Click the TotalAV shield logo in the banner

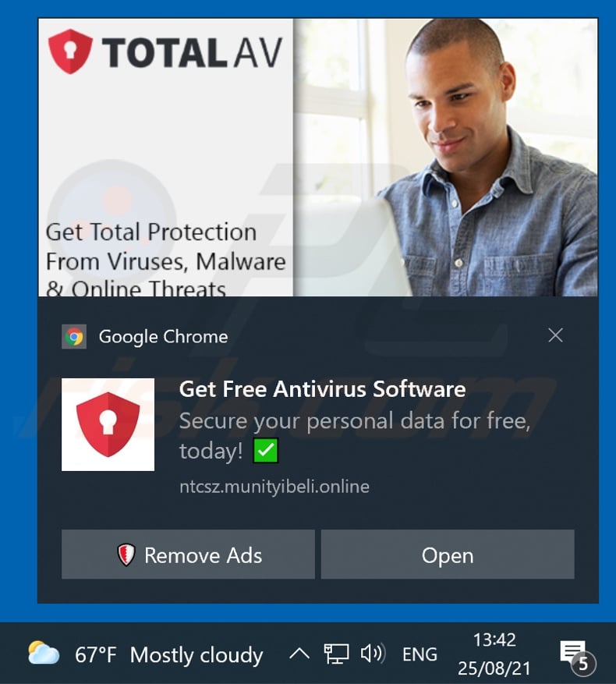[70, 51]
